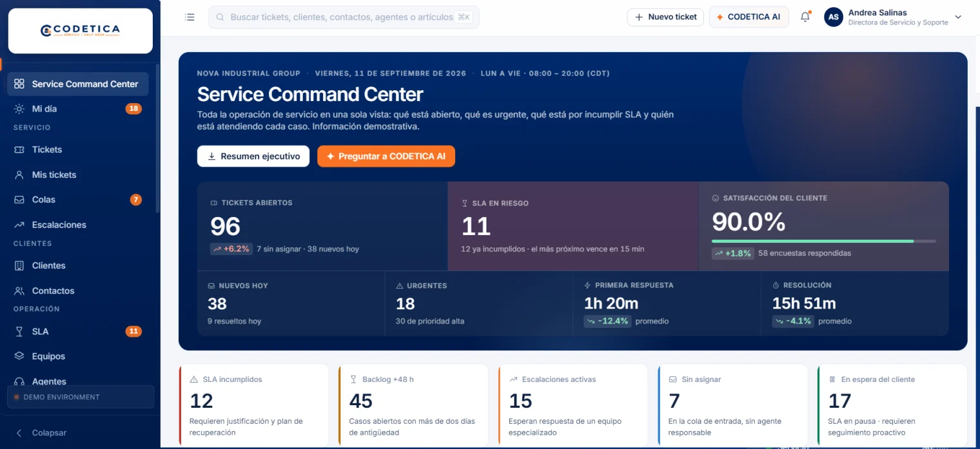Open the Backlog +48 h card
Screen dimensions: 980x449
[413, 405]
